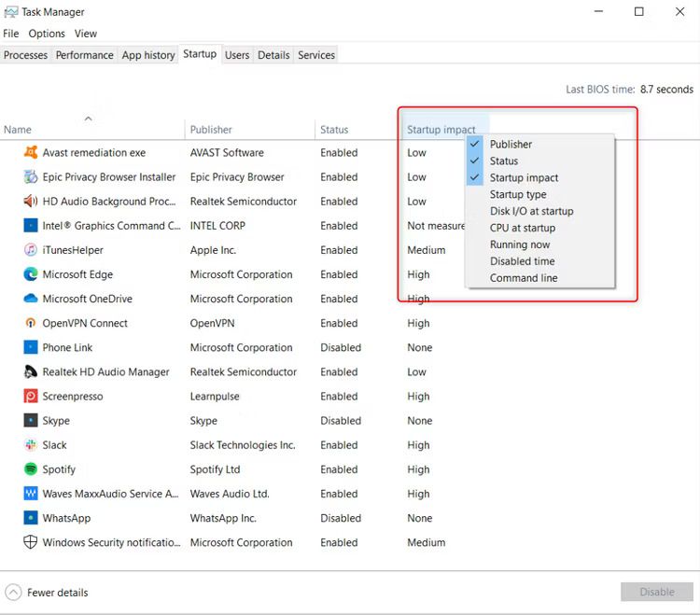
Task: Switch to the Services tab
Action: pyautogui.click(x=316, y=55)
